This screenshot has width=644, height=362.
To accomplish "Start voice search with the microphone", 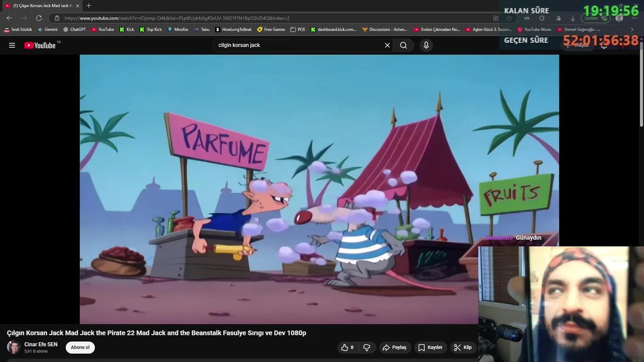I will [x=426, y=45].
